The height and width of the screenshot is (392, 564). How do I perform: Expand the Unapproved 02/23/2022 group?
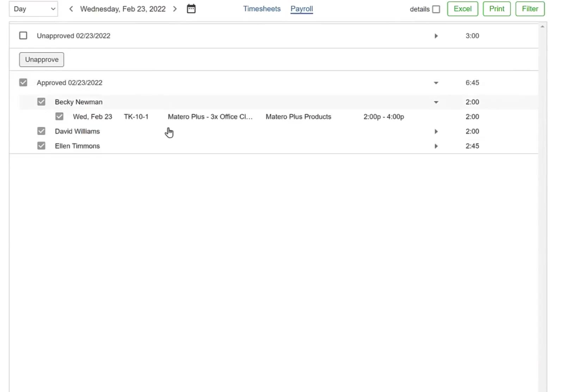[436, 36]
